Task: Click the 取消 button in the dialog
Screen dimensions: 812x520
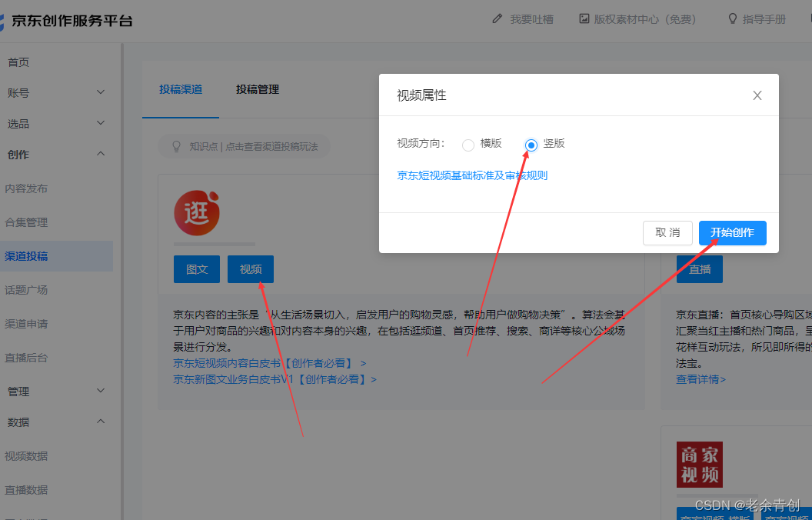Action: pyautogui.click(x=667, y=233)
